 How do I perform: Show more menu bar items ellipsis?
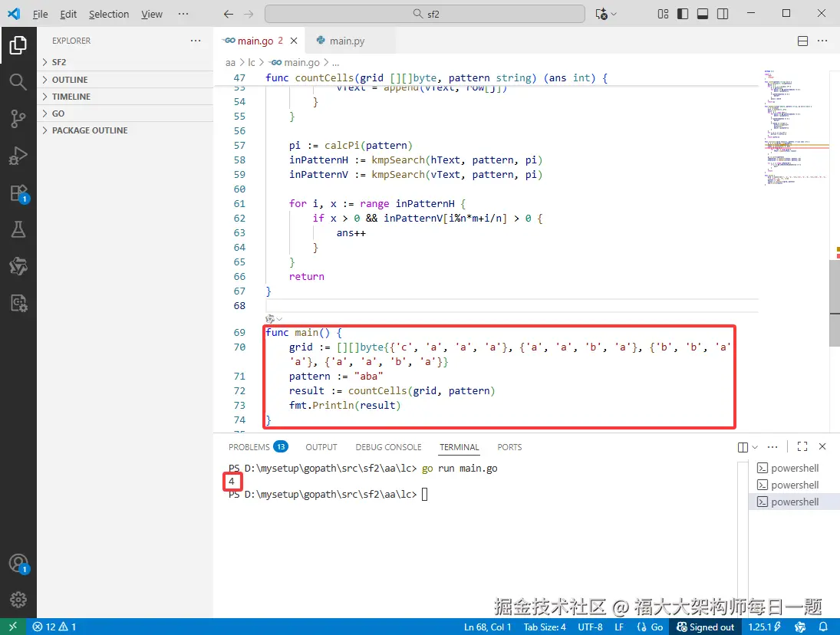183,14
